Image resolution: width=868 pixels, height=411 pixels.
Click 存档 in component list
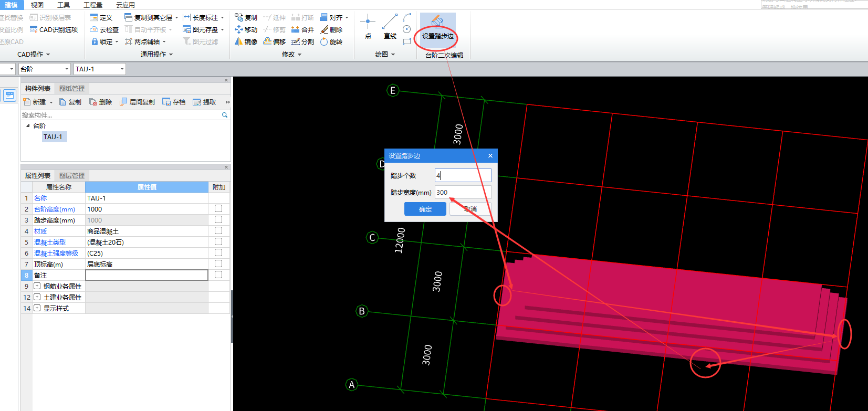pos(174,102)
